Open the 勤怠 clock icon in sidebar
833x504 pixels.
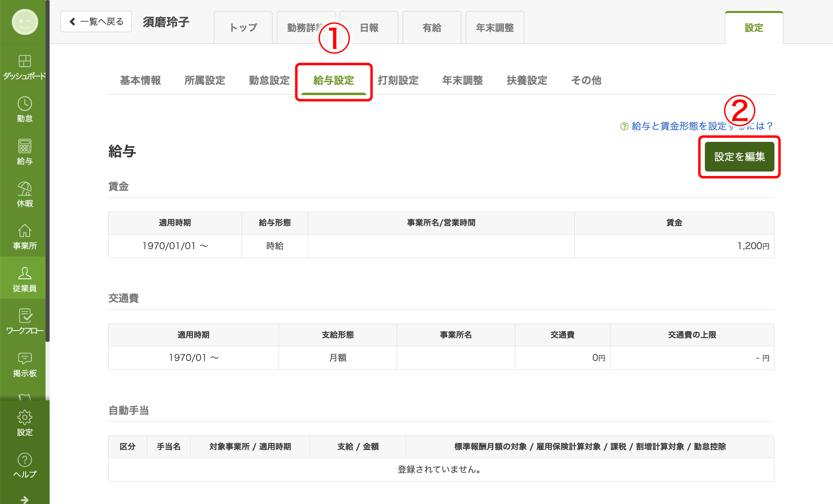[24, 104]
